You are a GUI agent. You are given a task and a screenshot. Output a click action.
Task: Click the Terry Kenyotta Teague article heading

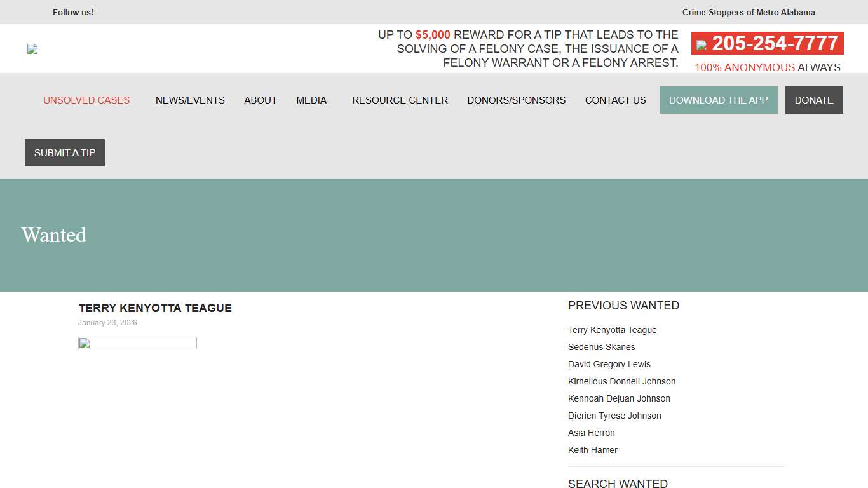155,308
